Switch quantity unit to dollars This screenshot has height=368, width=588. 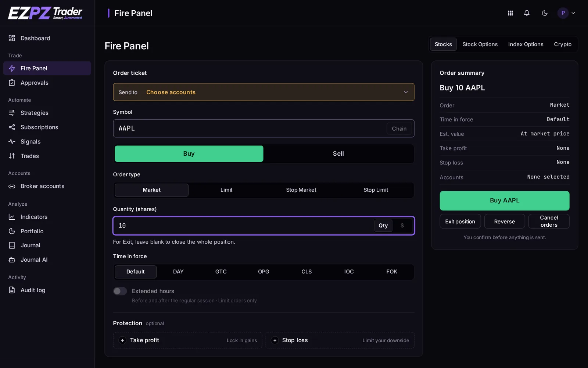point(402,226)
